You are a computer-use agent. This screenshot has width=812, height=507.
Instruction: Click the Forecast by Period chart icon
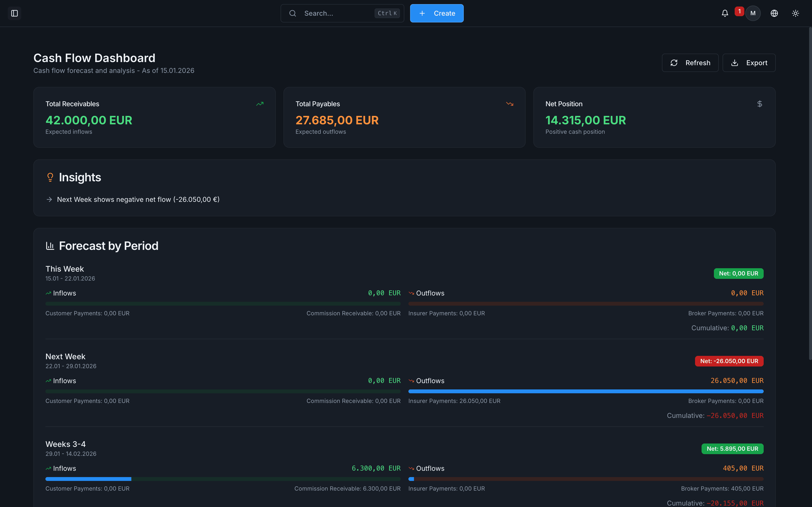50,246
